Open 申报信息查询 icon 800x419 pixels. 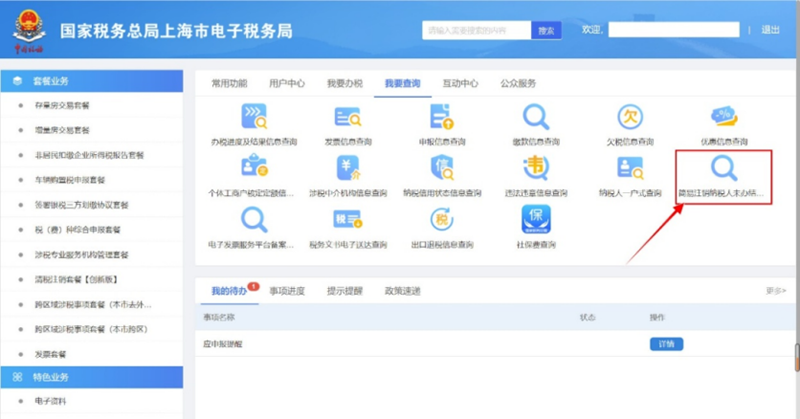click(x=441, y=119)
